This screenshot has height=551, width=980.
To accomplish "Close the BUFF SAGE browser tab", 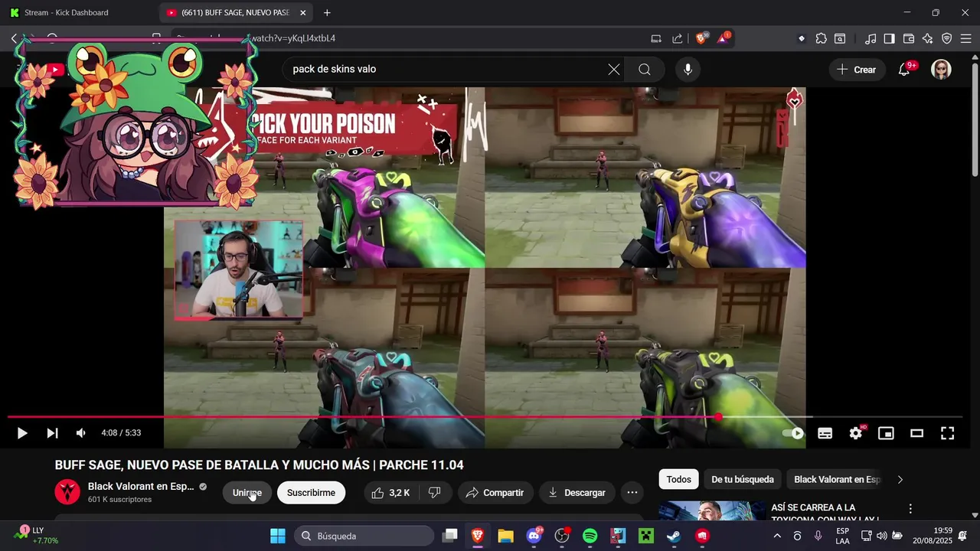I will 303,13.
